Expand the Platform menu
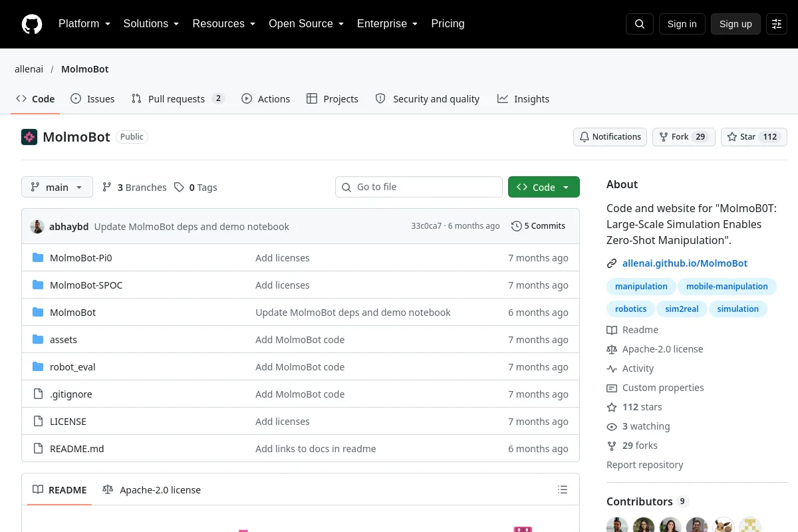The height and width of the screenshot is (532, 798). pos(84,24)
